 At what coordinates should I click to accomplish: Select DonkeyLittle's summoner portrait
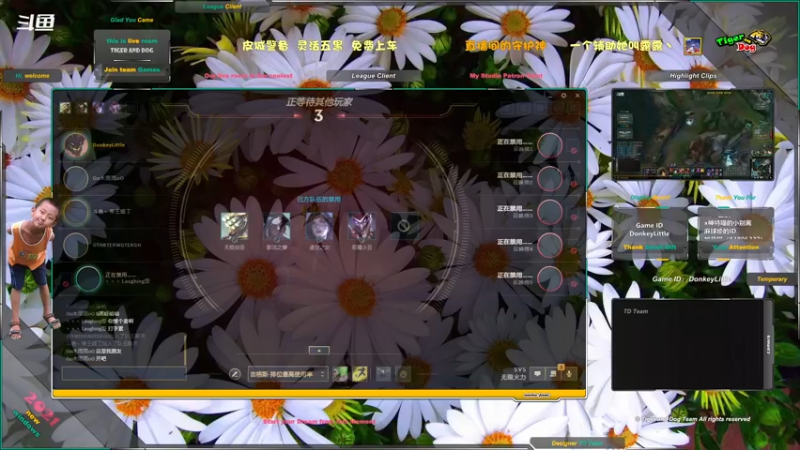tap(76, 145)
